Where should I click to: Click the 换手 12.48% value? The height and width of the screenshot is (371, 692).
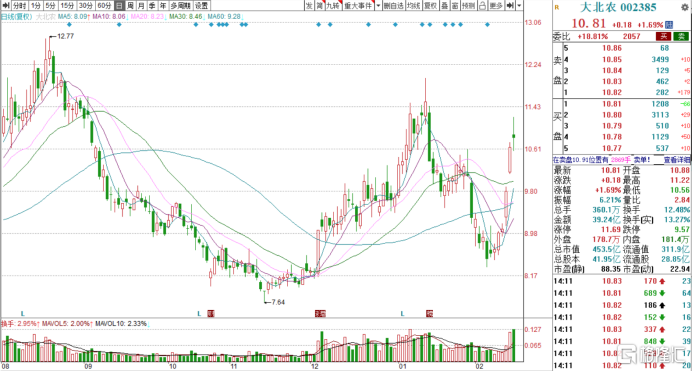tap(677, 210)
